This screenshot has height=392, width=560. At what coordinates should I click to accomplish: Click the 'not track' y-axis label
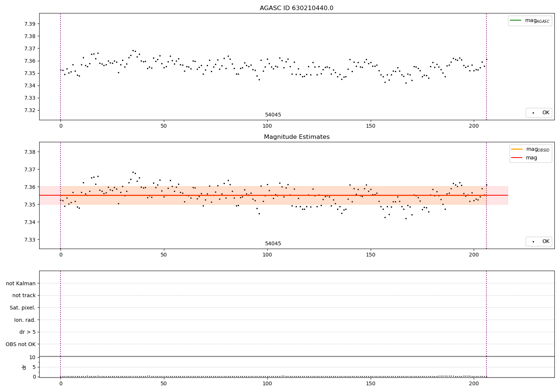[x=24, y=296]
